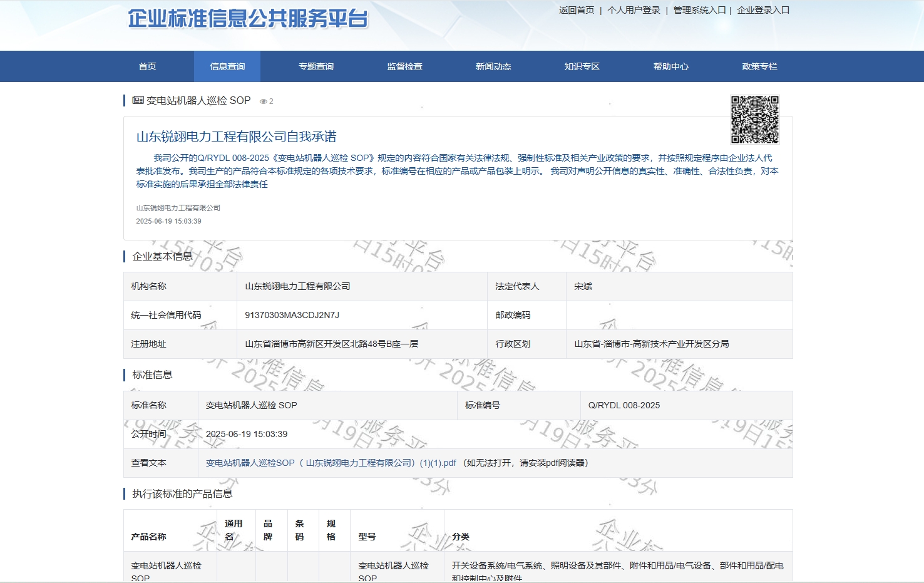This screenshot has width=924, height=583.
Task: Select administrative region 山东省-淄博市 cell
Action: pos(679,344)
